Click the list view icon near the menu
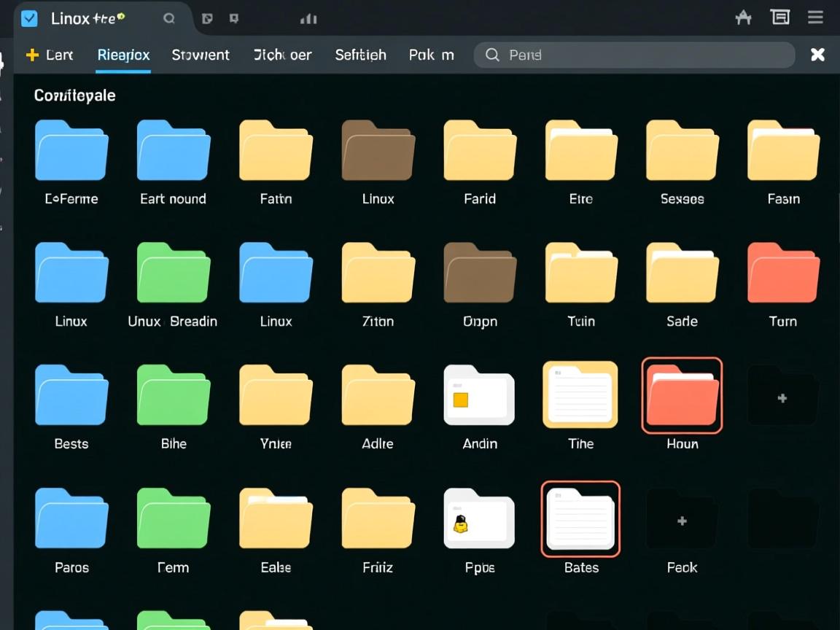Screen dimensions: 840x630 pos(780,16)
